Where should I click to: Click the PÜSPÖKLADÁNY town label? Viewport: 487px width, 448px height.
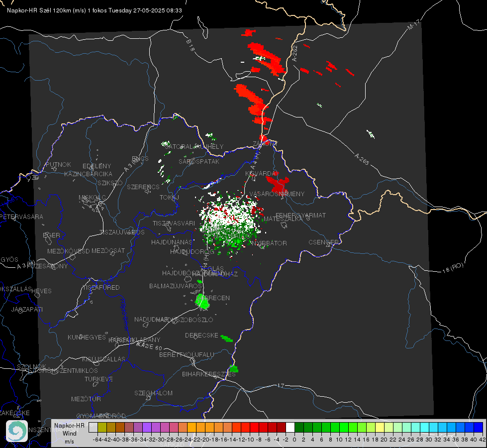[134, 340]
